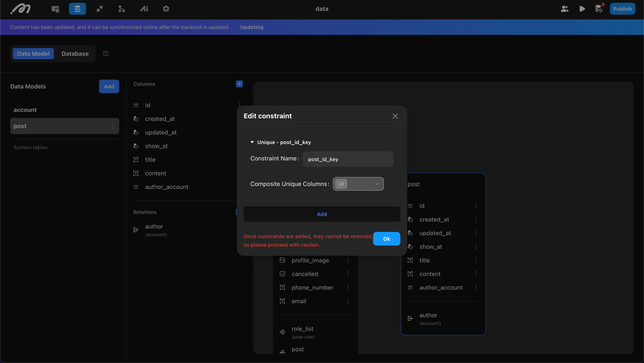Open three-dot menu for cancelled row
The height and width of the screenshot is (363, 644).
coord(348,274)
